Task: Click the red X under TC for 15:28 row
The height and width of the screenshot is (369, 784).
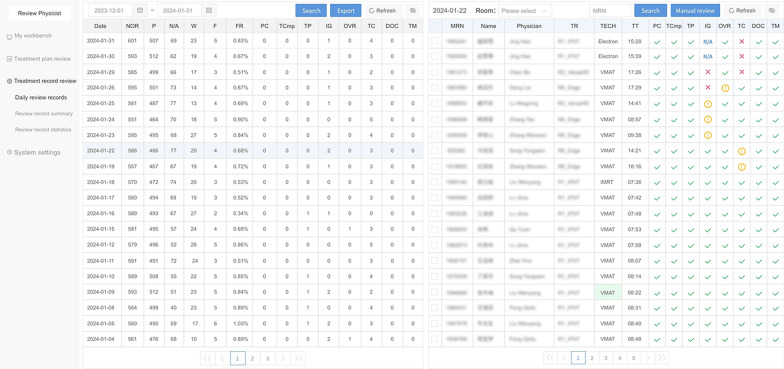Action: [x=742, y=41]
